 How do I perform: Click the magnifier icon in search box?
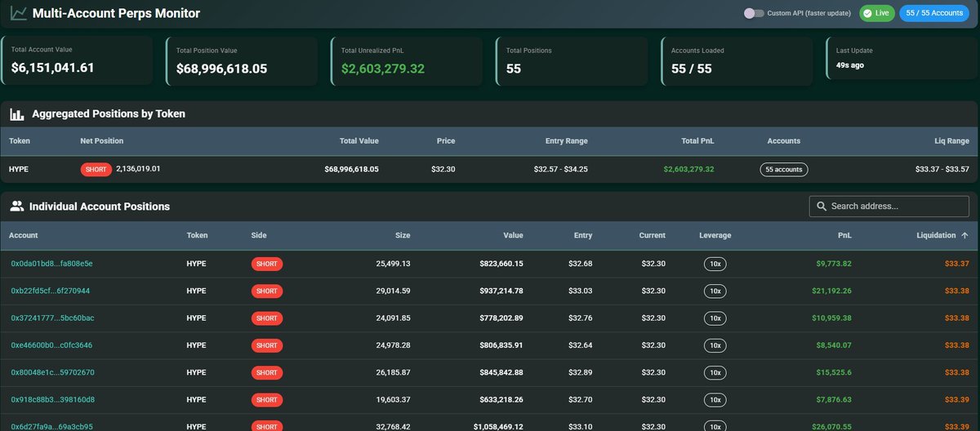[821, 207]
